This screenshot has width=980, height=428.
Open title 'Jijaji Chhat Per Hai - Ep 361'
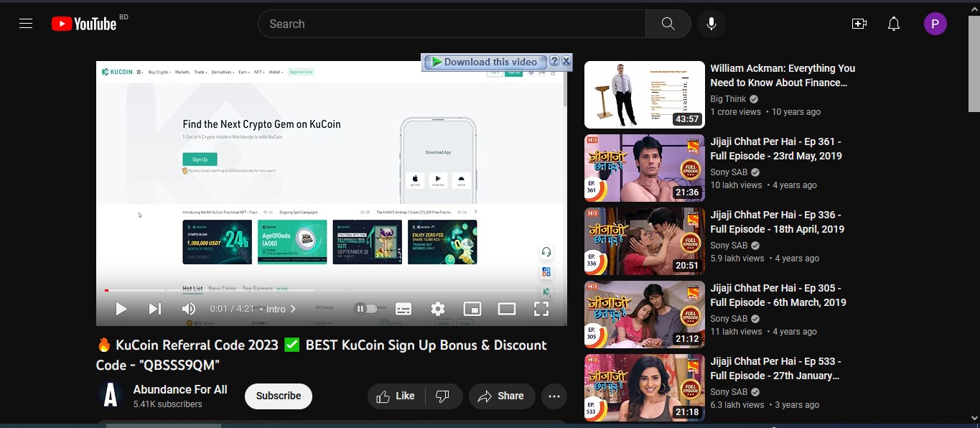(776, 149)
